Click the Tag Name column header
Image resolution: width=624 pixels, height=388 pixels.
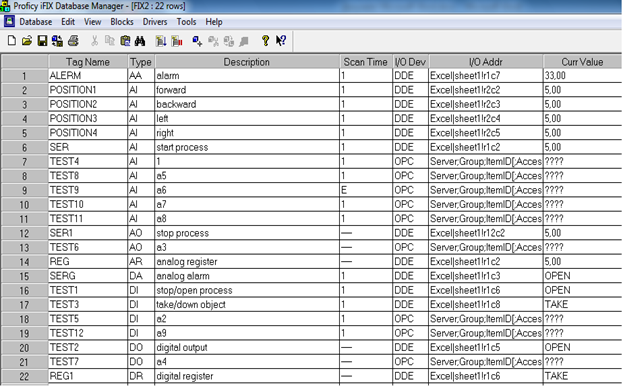tap(88, 62)
